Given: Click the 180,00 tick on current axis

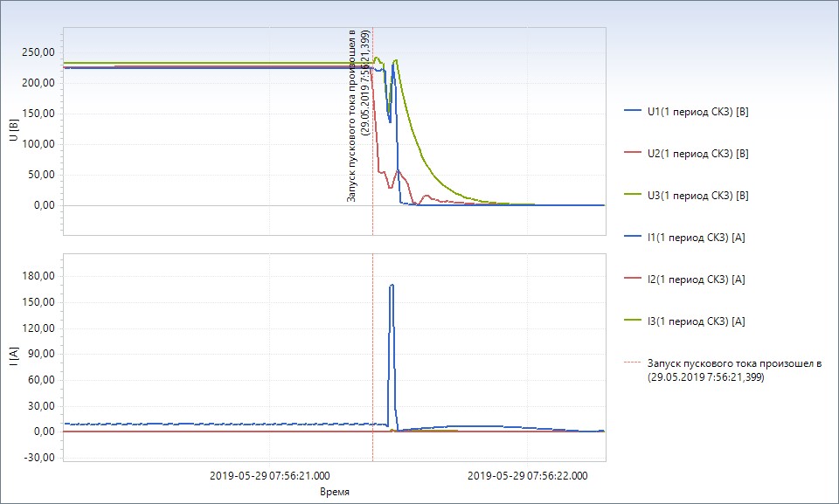Looking at the screenshot, I should click(x=40, y=276).
